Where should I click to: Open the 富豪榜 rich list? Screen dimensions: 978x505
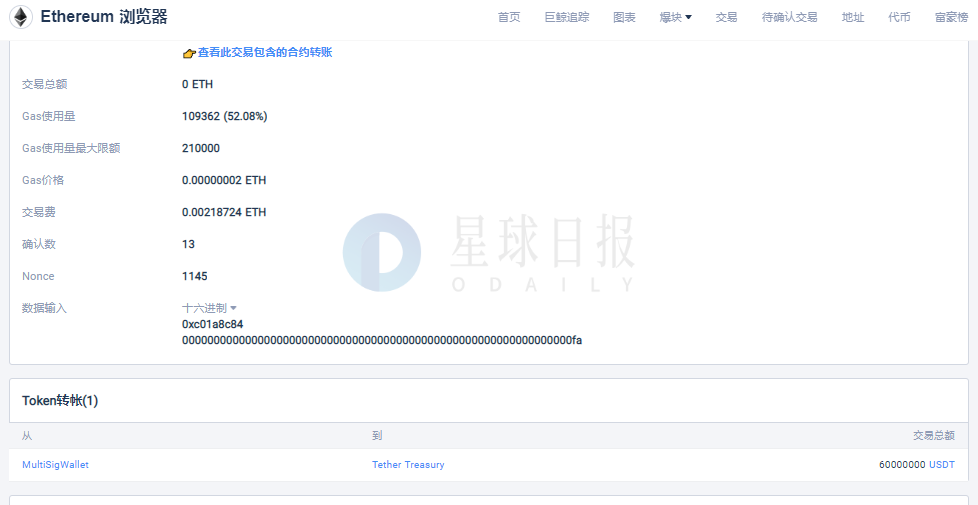click(x=951, y=17)
